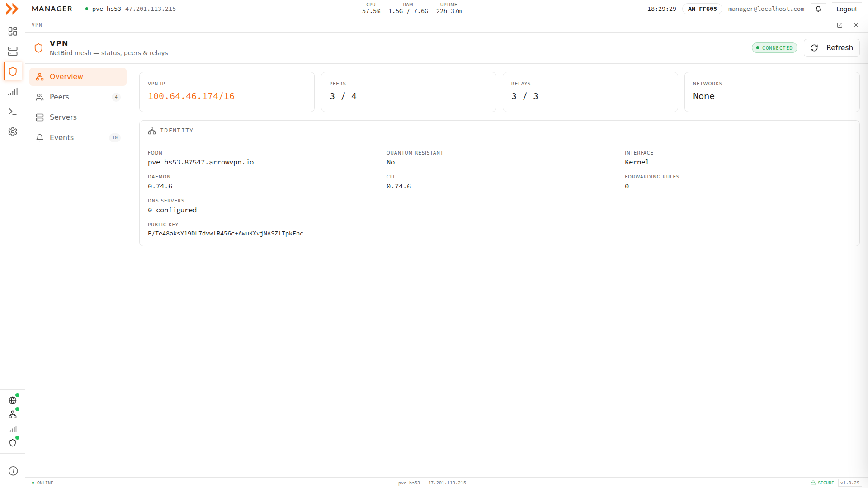868x488 pixels.
Task: Click the FQDN value pve-hs53.87547.arrowvpn.io
Action: [201, 162]
